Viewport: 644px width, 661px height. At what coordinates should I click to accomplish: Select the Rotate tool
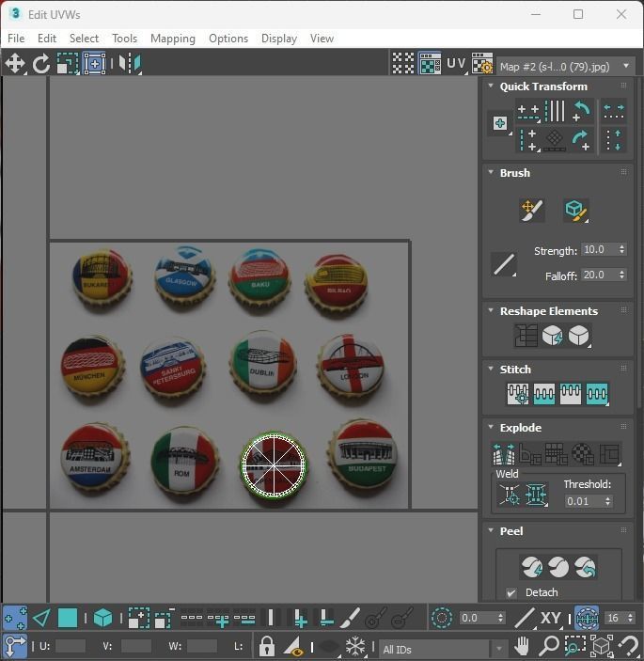point(40,64)
